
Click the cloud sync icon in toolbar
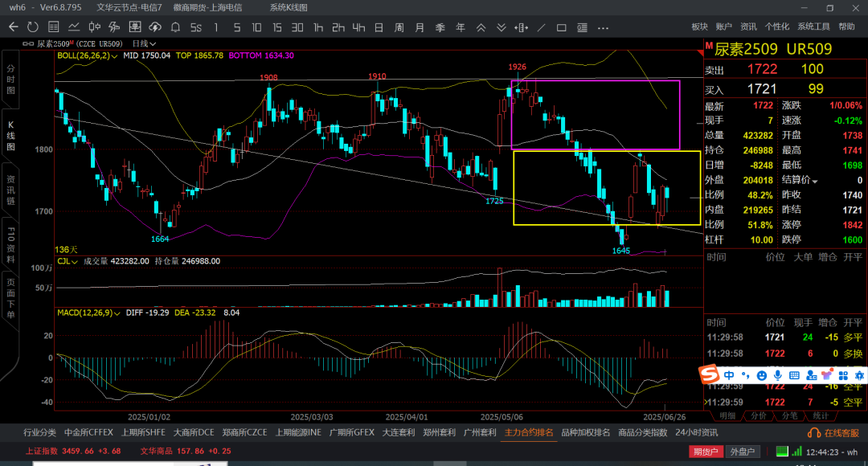point(155,27)
